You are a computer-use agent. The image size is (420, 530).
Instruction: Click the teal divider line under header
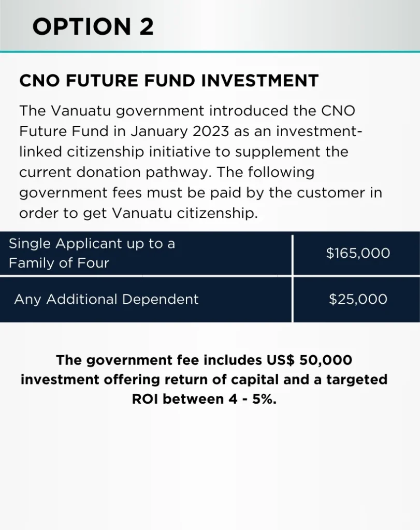point(210,52)
